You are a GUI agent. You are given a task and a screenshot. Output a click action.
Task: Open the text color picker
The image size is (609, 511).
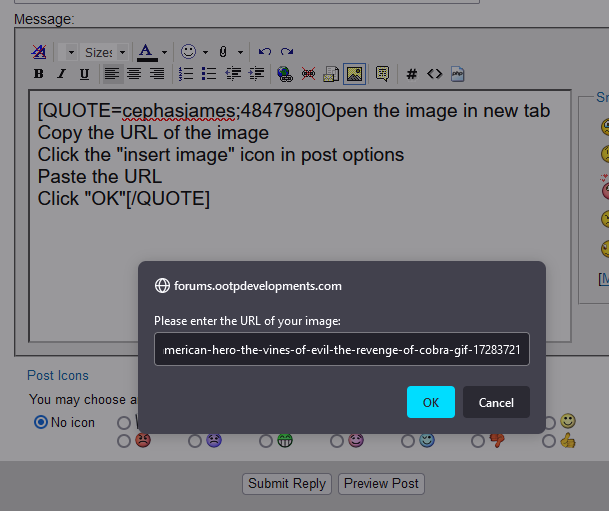pyautogui.click(x=164, y=52)
